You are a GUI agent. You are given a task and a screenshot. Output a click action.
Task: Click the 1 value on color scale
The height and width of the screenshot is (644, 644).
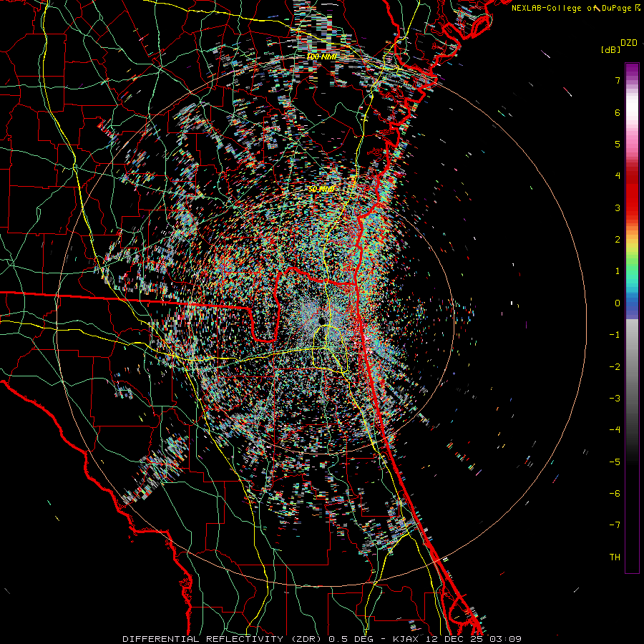click(x=618, y=271)
